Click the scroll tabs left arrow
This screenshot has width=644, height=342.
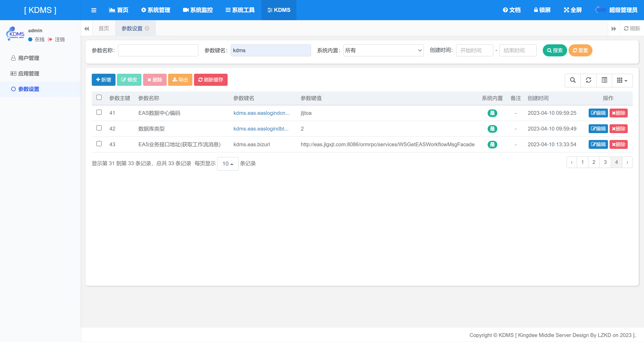(87, 29)
